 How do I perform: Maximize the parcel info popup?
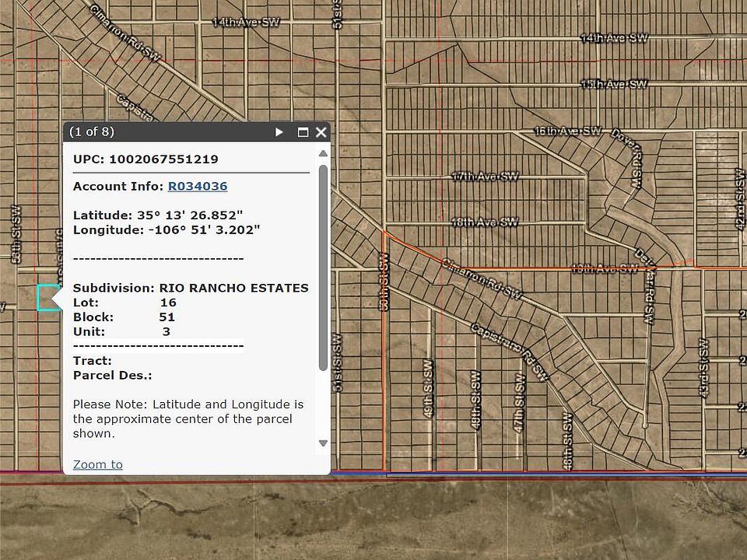point(303,132)
